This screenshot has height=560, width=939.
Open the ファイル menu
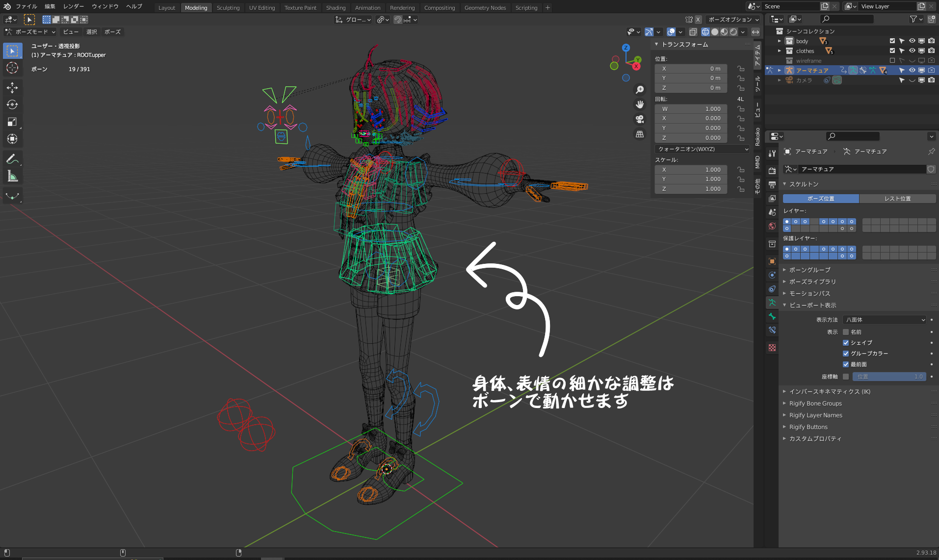[x=26, y=6]
